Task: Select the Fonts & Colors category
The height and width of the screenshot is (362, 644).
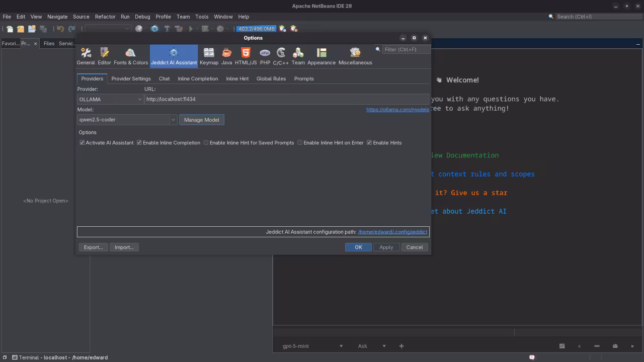Action: coord(131,55)
